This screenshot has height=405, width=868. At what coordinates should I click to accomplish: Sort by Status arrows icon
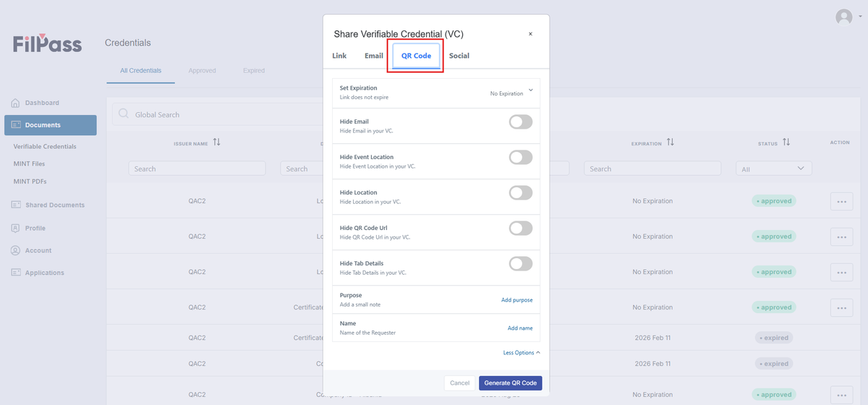click(x=786, y=143)
